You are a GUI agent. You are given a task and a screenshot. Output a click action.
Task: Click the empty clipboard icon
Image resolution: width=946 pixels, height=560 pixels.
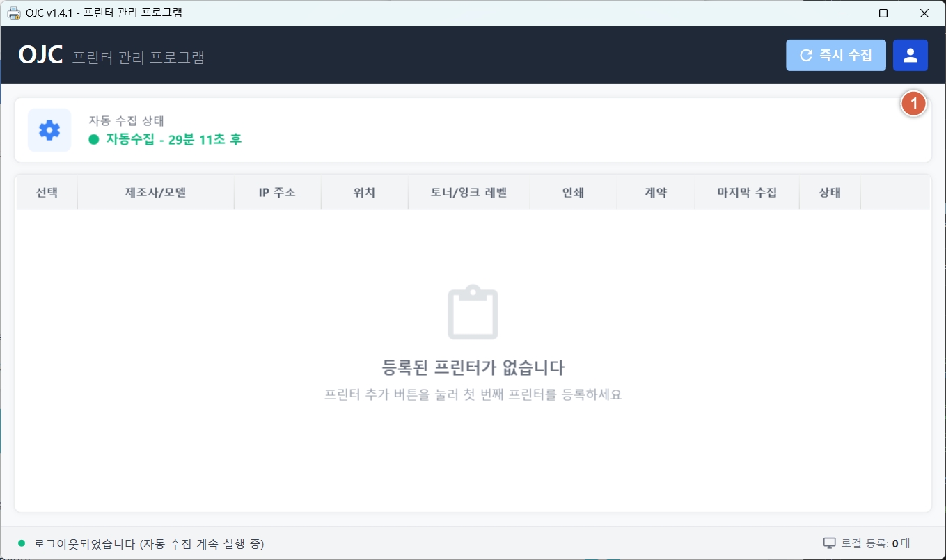click(473, 312)
